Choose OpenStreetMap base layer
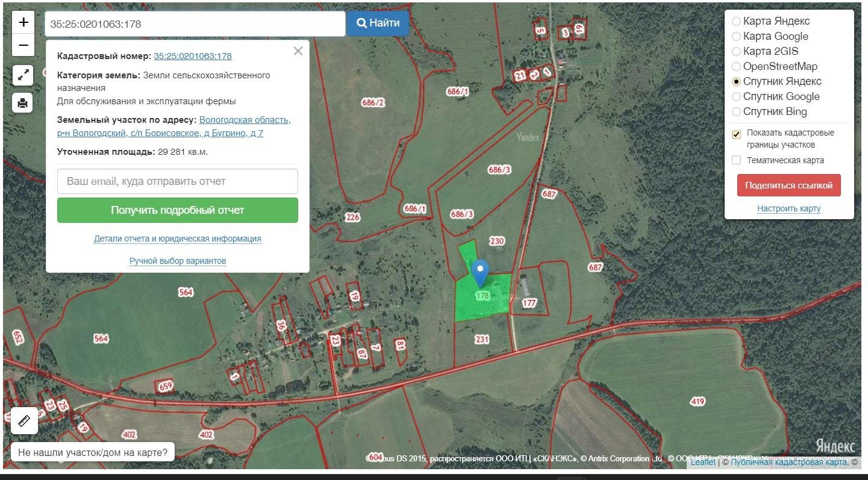868x480 pixels. [x=736, y=66]
